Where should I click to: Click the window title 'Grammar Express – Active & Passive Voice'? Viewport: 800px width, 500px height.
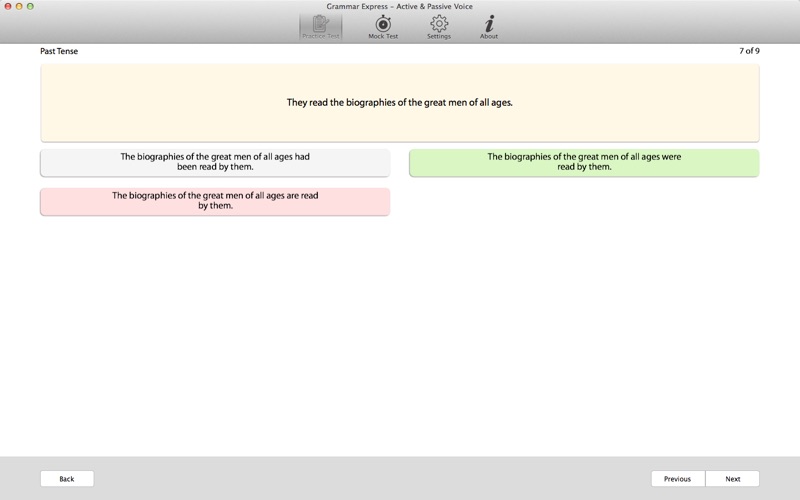(399, 7)
